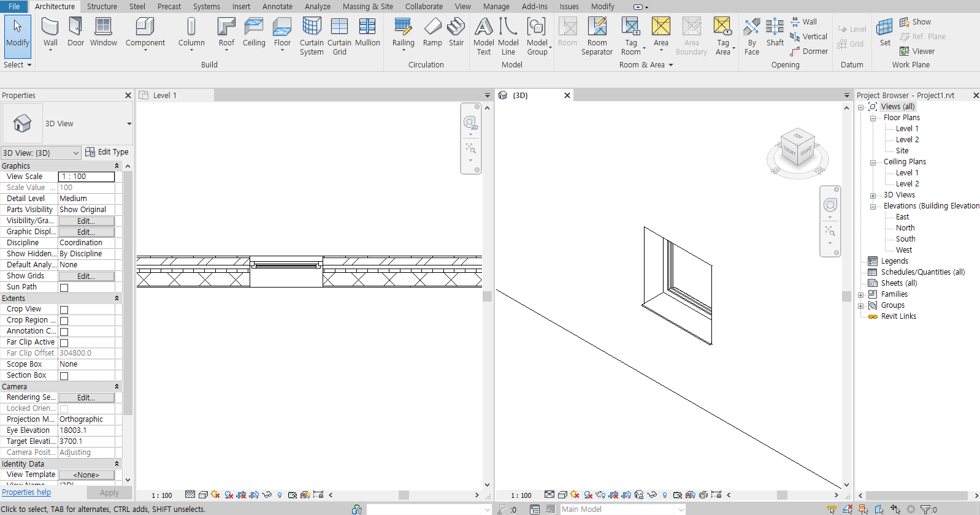Open the File menu
The height and width of the screenshot is (515, 980).
tap(14, 6)
